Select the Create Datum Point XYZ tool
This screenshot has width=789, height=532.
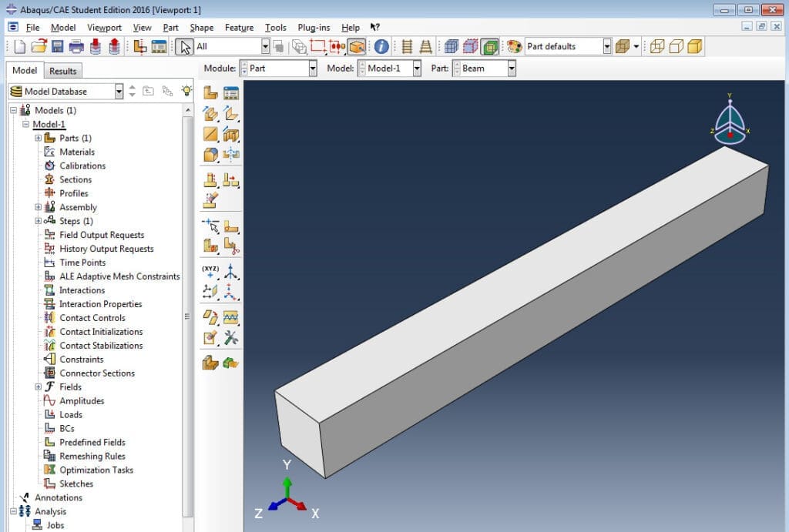click(210, 271)
